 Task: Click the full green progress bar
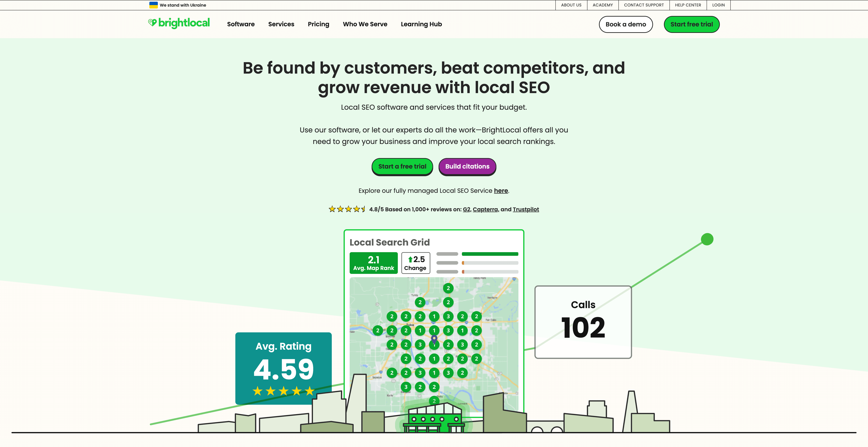point(490,254)
